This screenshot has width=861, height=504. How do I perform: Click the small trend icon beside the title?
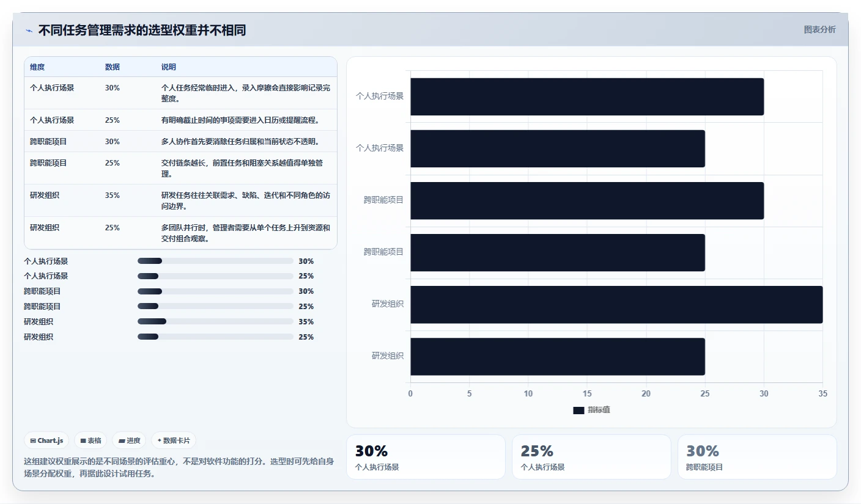29,31
